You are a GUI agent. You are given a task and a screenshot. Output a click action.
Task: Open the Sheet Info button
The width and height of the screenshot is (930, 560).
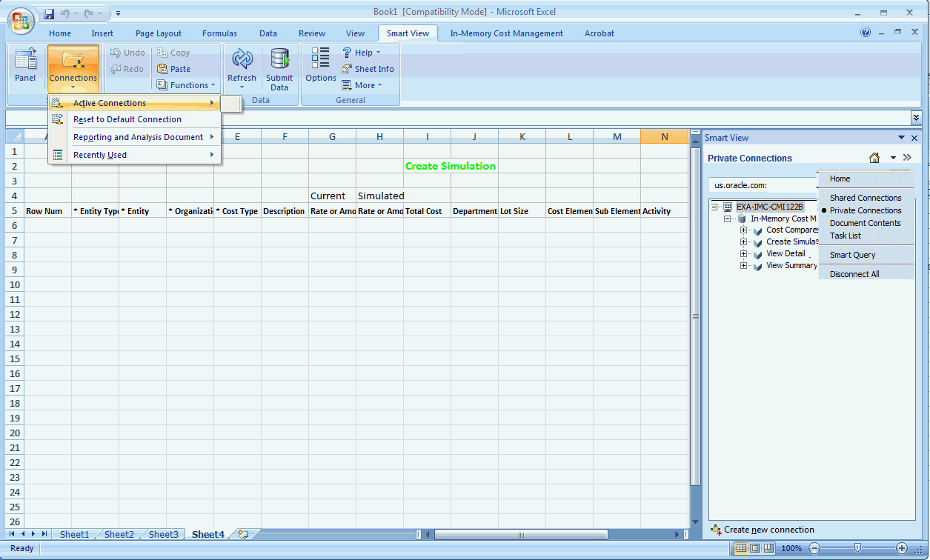(x=368, y=69)
